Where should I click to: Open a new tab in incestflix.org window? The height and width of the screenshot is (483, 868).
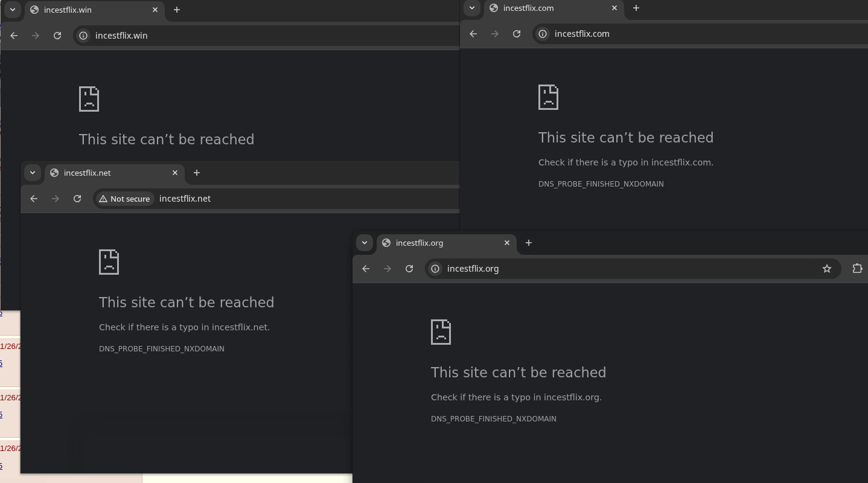pos(528,243)
